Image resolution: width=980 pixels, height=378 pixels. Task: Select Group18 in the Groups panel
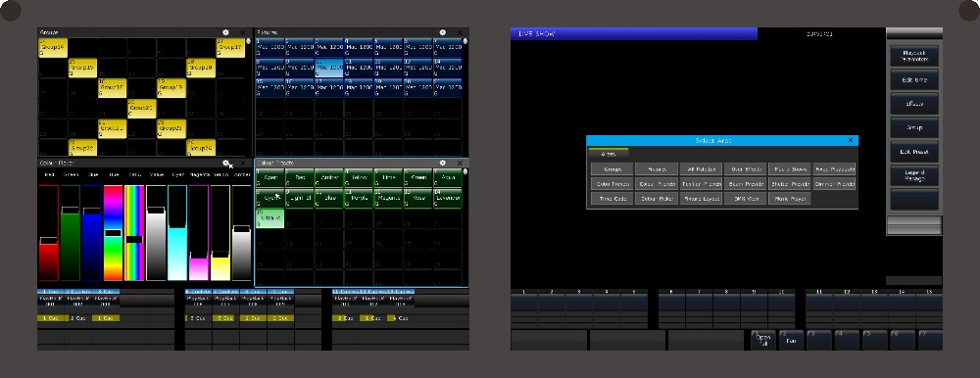tap(201, 68)
